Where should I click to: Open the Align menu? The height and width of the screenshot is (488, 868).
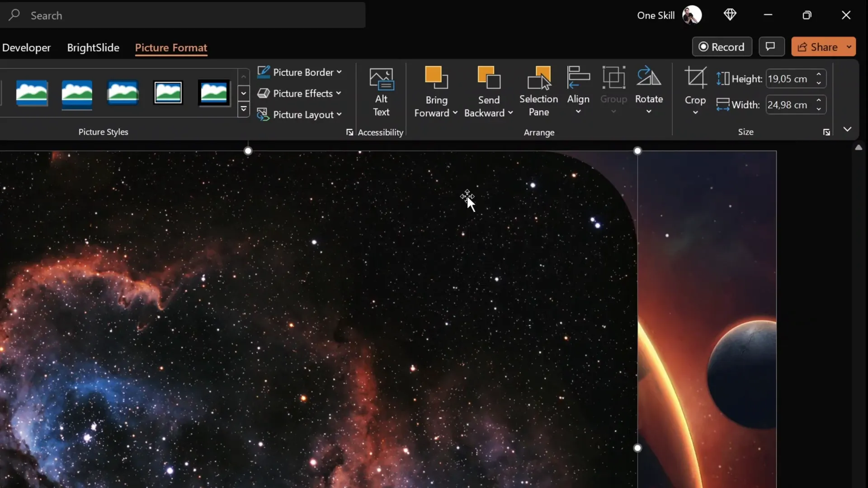point(578,90)
